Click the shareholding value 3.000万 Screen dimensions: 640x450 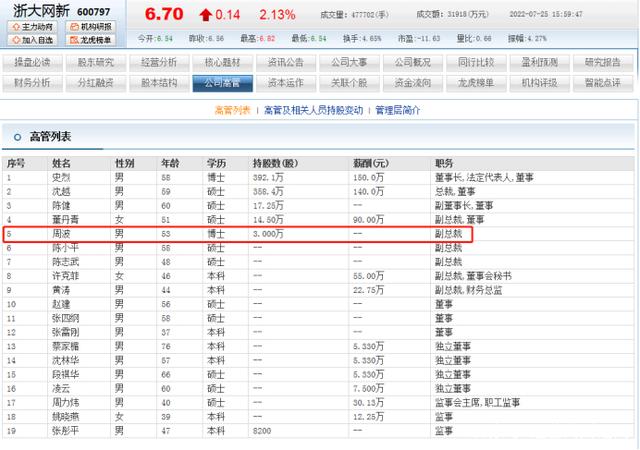[x=268, y=234]
